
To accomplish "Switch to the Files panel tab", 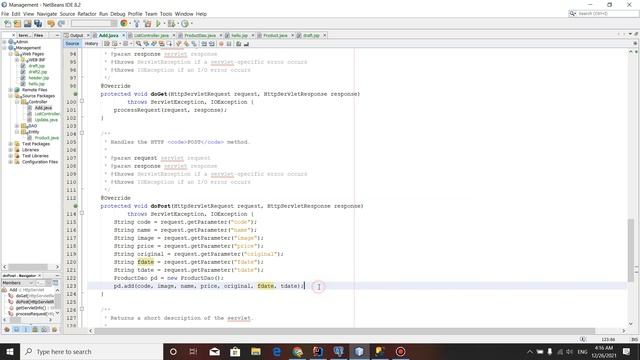I will click(38, 36).
